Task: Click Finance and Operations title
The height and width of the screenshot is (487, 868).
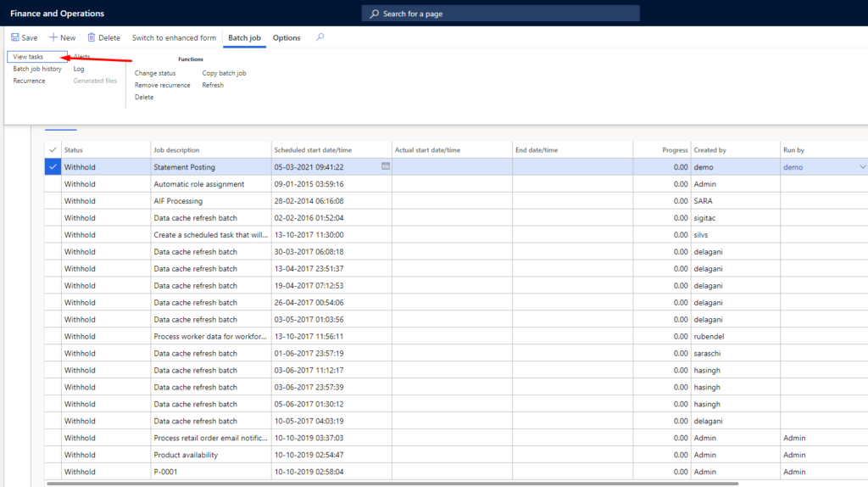Action: coord(57,14)
